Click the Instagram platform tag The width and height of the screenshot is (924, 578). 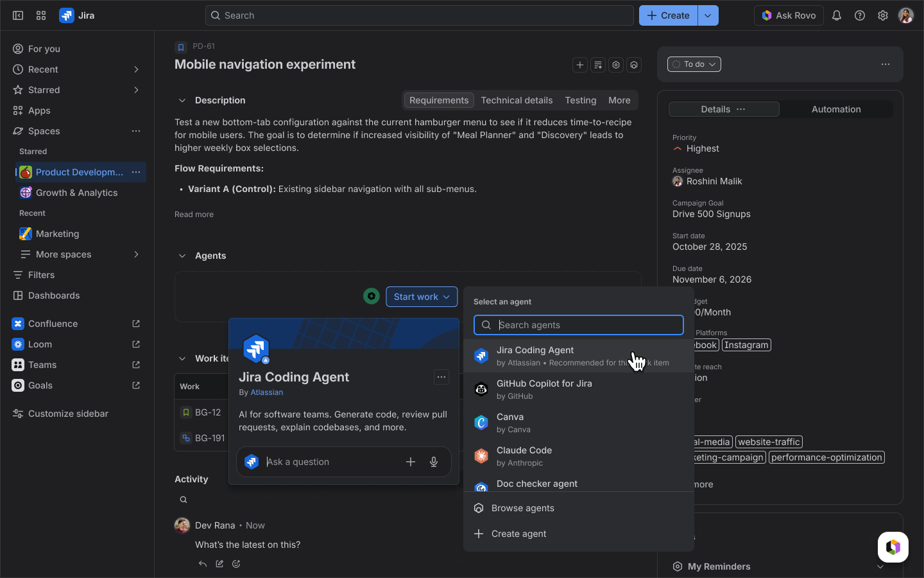click(746, 345)
